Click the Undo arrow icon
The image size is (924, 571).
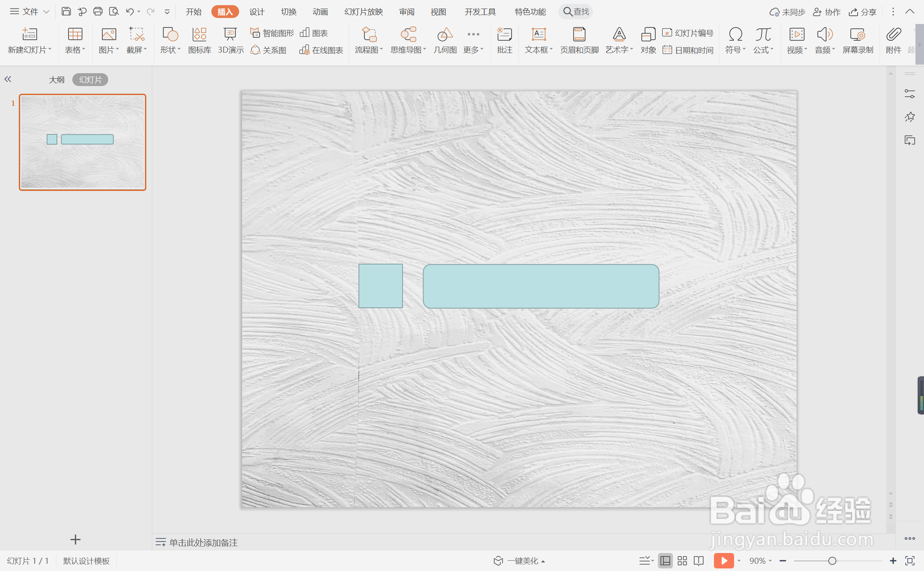[x=130, y=12]
